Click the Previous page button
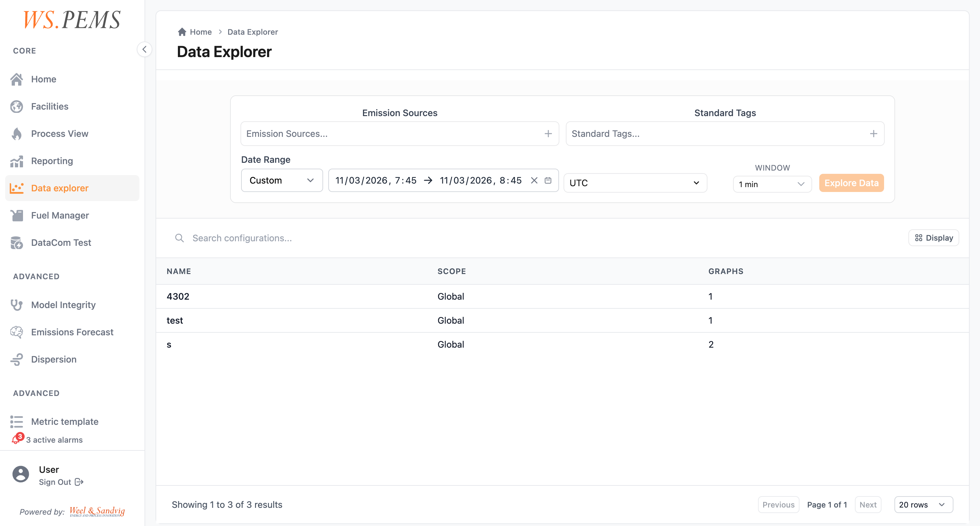Image resolution: width=980 pixels, height=526 pixels. 778,505
